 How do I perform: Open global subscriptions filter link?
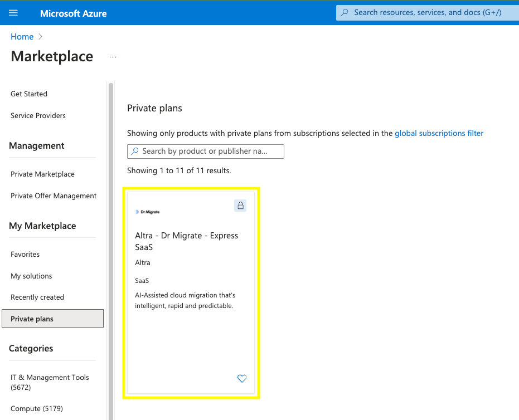[439, 133]
